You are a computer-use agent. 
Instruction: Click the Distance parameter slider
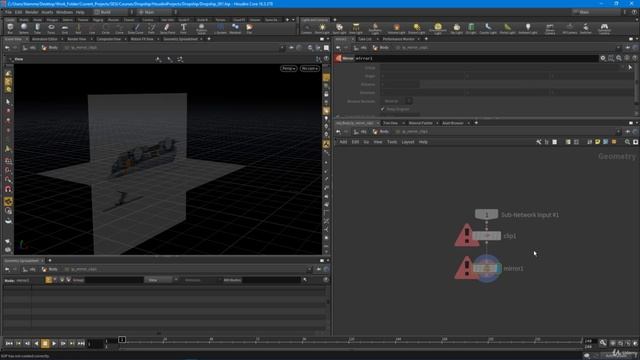[x=527, y=84]
